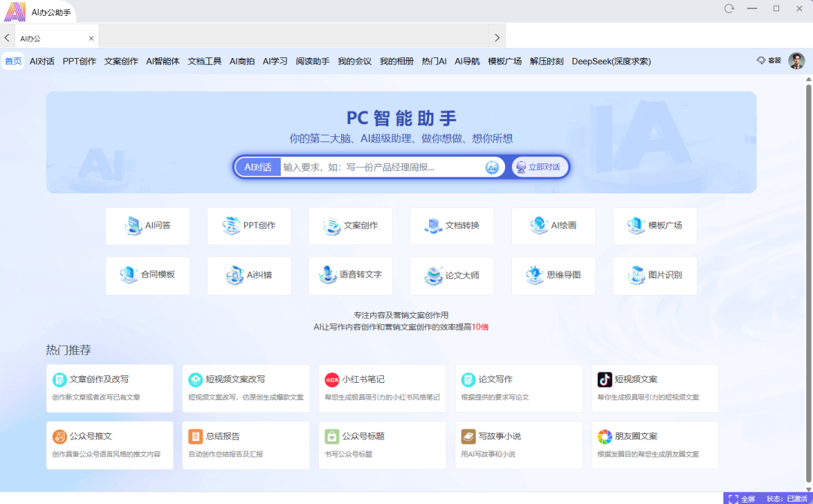Open the 模板广场 tile icon

[x=636, y=226]
